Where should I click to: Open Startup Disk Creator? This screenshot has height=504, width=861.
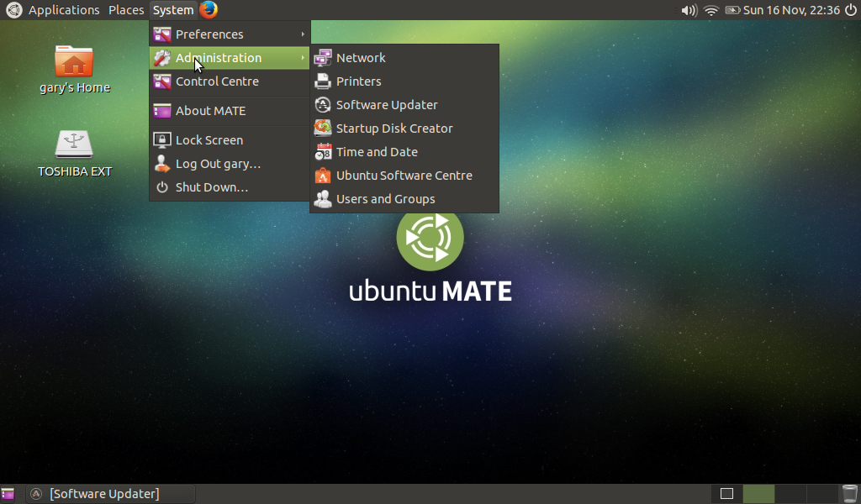[x=404, y=129]
